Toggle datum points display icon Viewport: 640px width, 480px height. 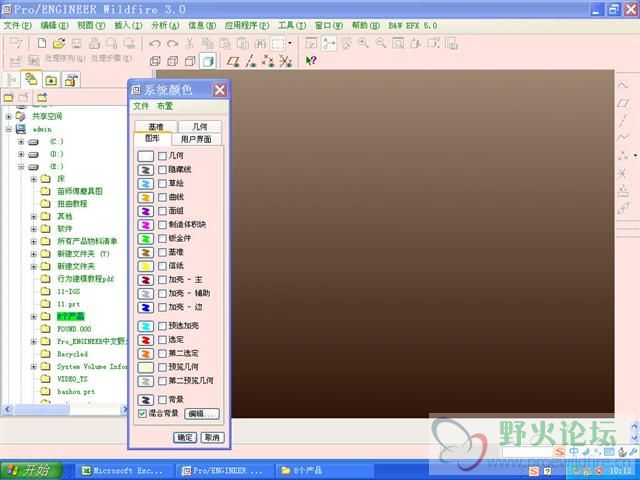[268, 61]
